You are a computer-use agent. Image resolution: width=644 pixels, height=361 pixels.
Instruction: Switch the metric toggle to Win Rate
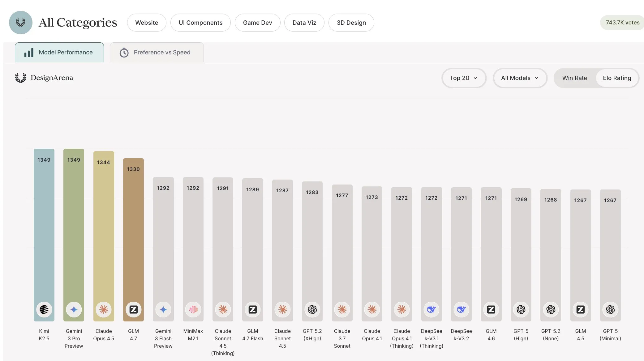point(574,78)
